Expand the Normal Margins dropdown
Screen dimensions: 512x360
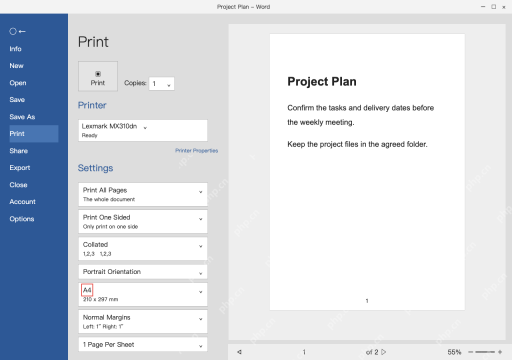(143, 322)
